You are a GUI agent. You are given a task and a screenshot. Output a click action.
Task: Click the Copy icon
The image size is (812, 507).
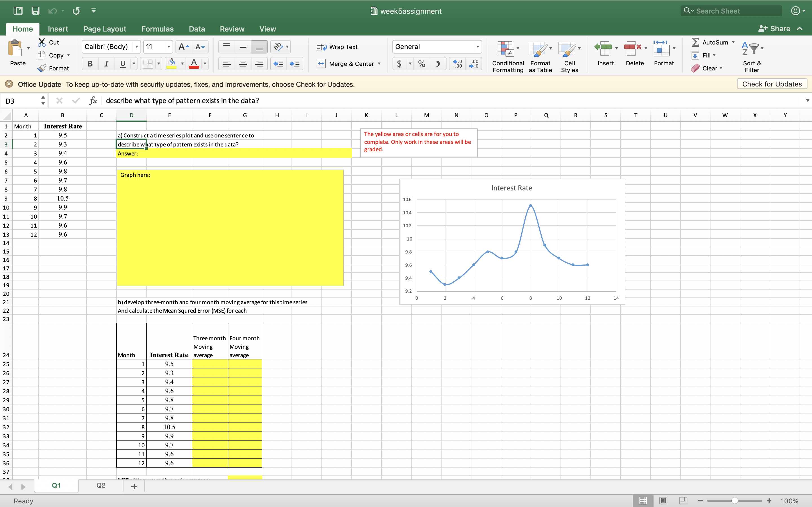tap(42, 55)
